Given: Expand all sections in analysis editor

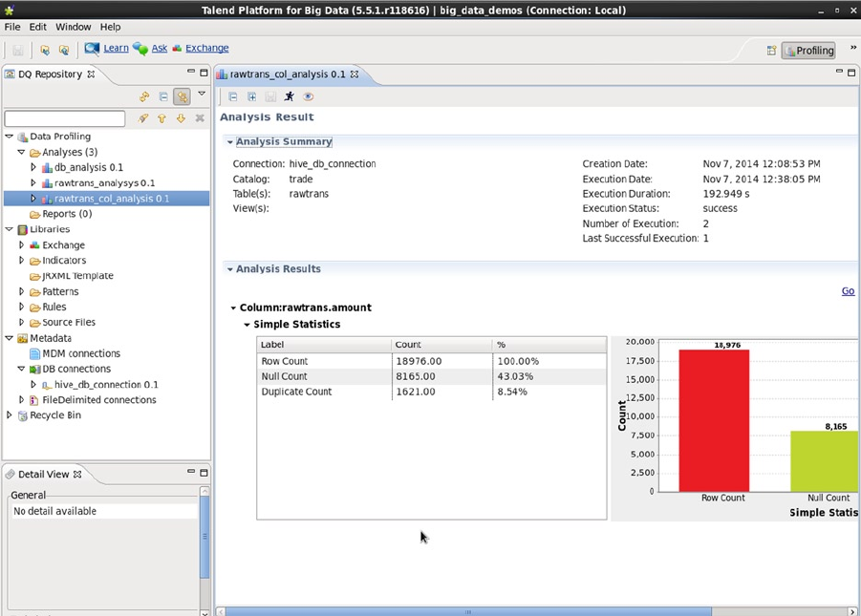Looking at the screenshot, I should click(x=251, y=96).
